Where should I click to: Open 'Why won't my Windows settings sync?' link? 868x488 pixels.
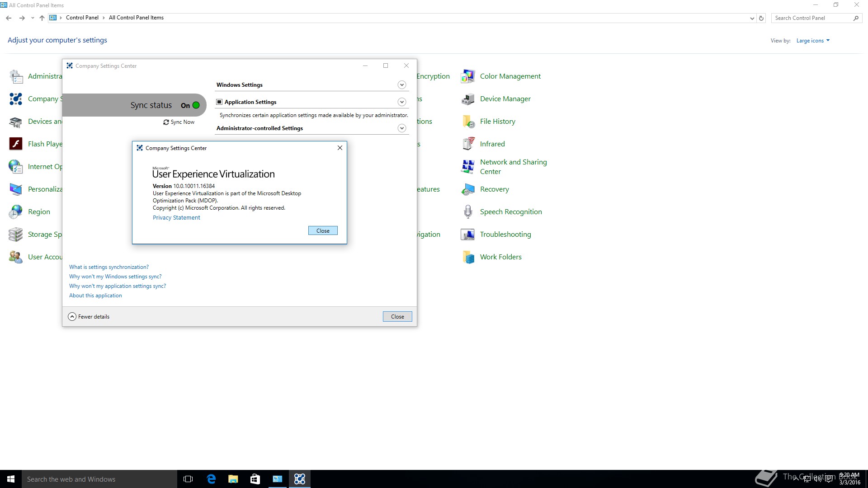tap(115, 277)
